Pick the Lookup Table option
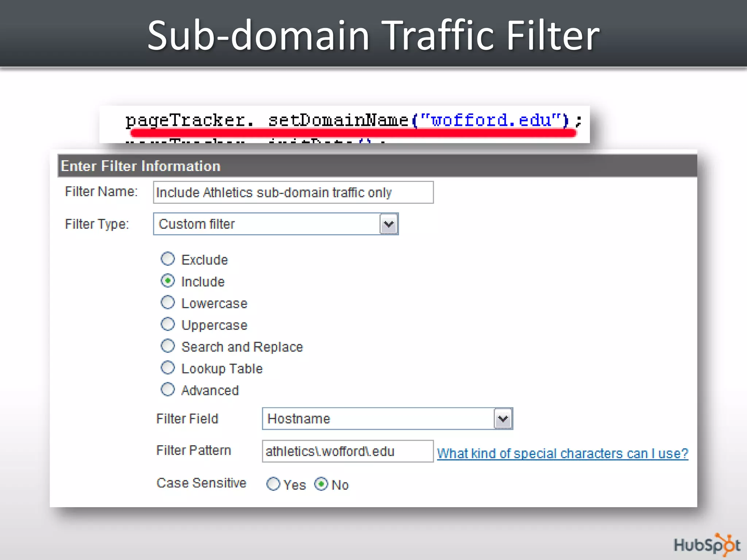 168,367
